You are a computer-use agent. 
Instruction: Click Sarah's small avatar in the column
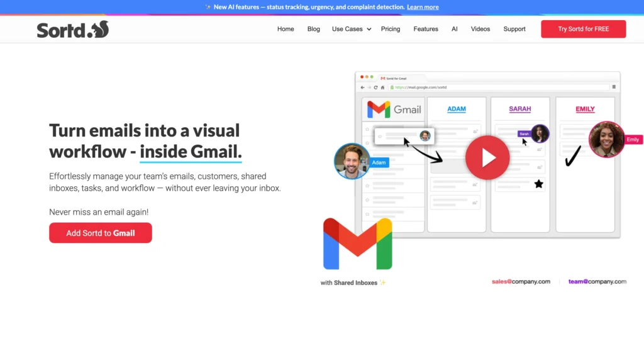[540, 133]
